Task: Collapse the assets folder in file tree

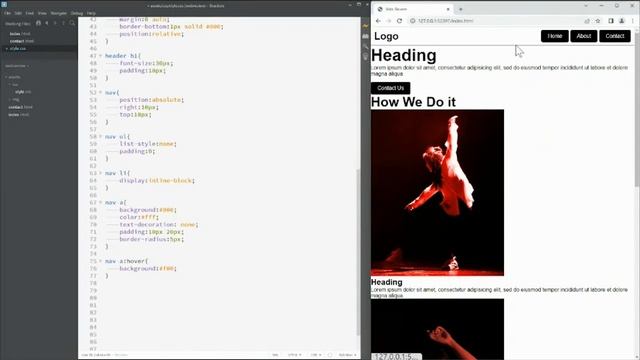Action: tap(6, 77)
